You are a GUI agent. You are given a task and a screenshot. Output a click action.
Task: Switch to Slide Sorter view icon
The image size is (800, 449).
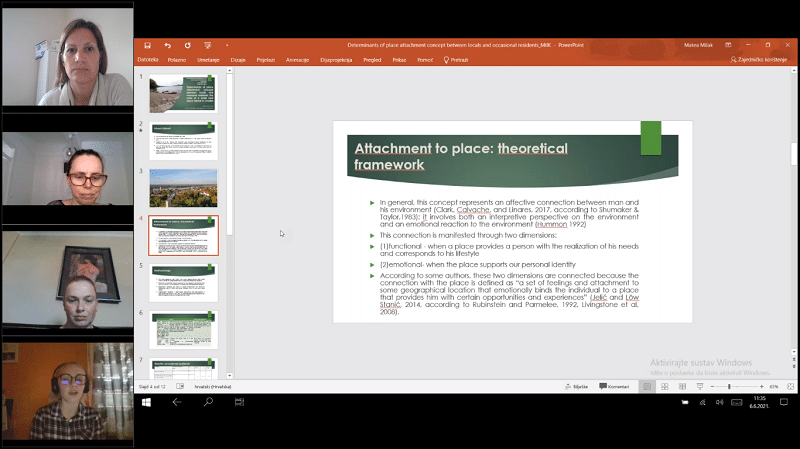666,386
